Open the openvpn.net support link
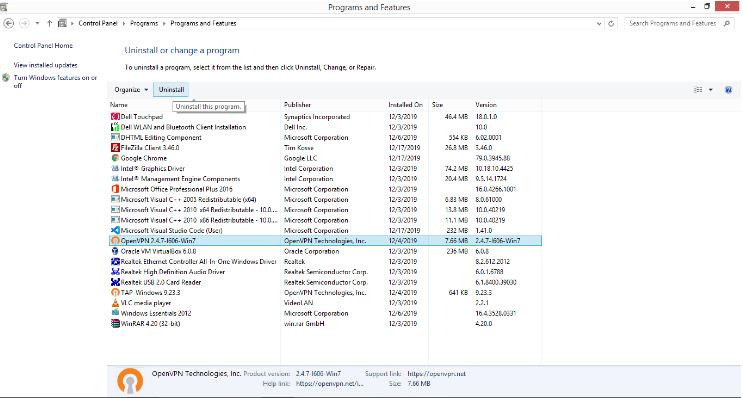Image resolution: width=743 pixels, height=398 pixels. click(x=436, y=373)
